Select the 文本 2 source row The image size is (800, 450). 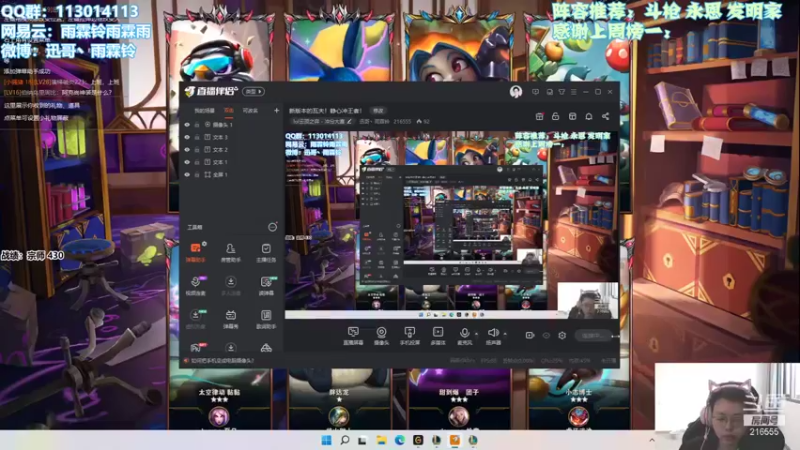coord(232,149)
